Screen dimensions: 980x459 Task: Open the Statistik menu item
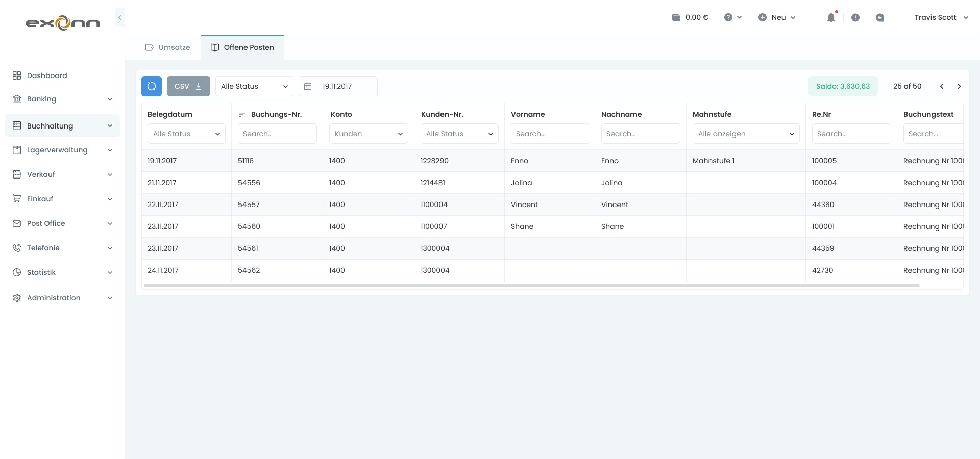click(x=62, y=272)
